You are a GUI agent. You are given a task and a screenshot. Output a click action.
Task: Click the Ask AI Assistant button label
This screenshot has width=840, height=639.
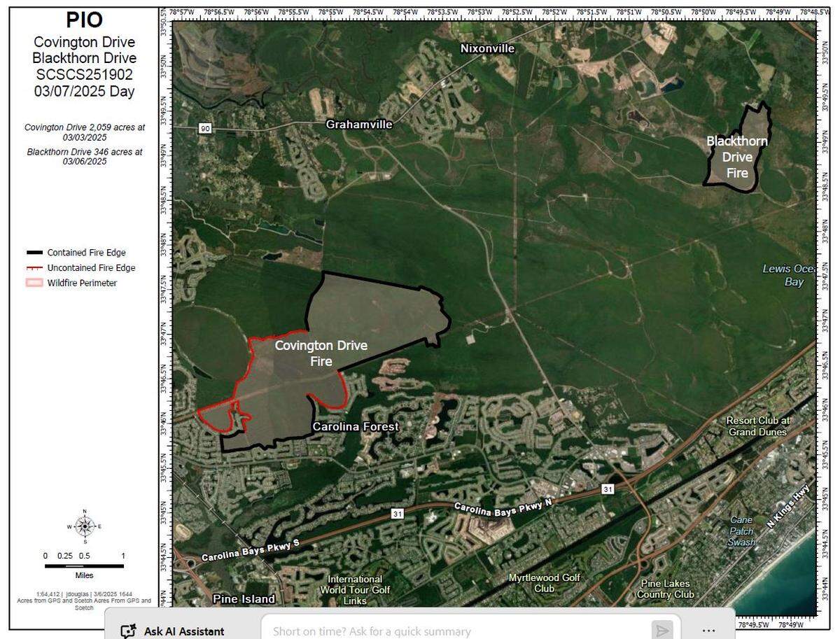(184, 631)
